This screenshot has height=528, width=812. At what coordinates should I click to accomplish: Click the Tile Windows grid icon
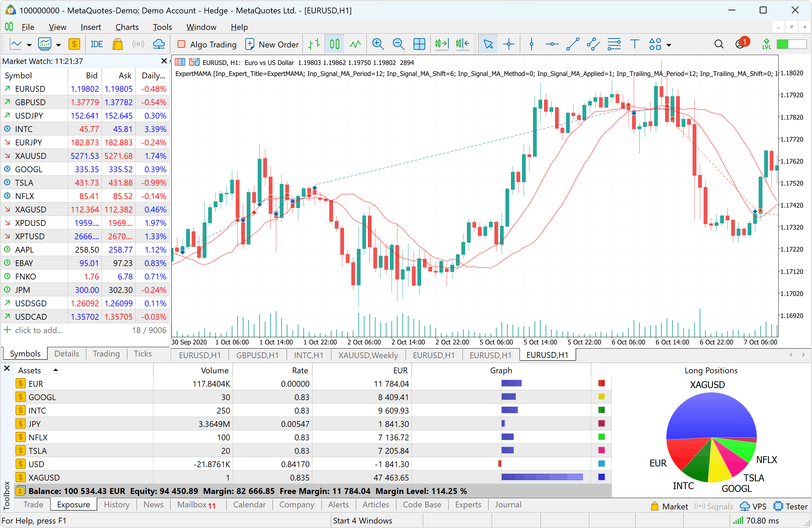point(419,44)
